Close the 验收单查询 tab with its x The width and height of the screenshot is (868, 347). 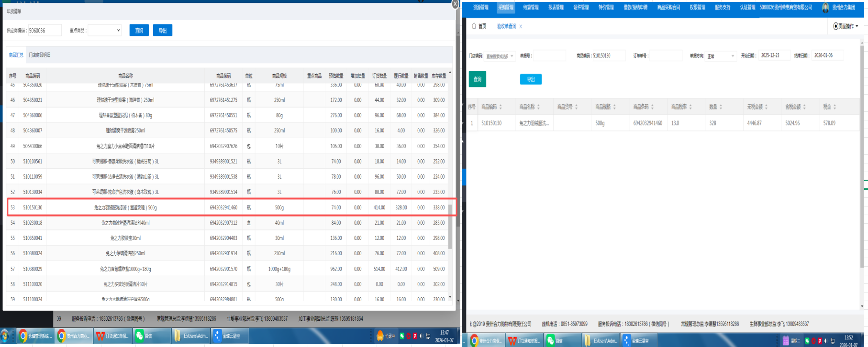[x=521, y=27]
